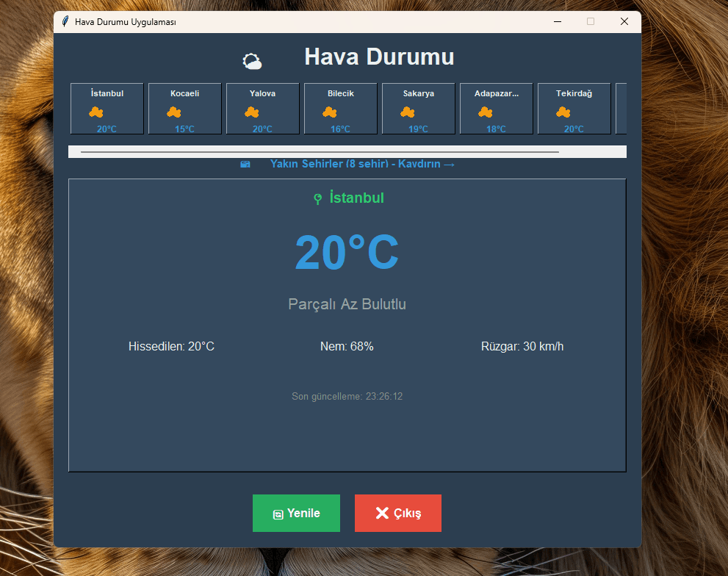
Task: Click the weather icon in the İstanbul card
Action: tap(96, 112)
